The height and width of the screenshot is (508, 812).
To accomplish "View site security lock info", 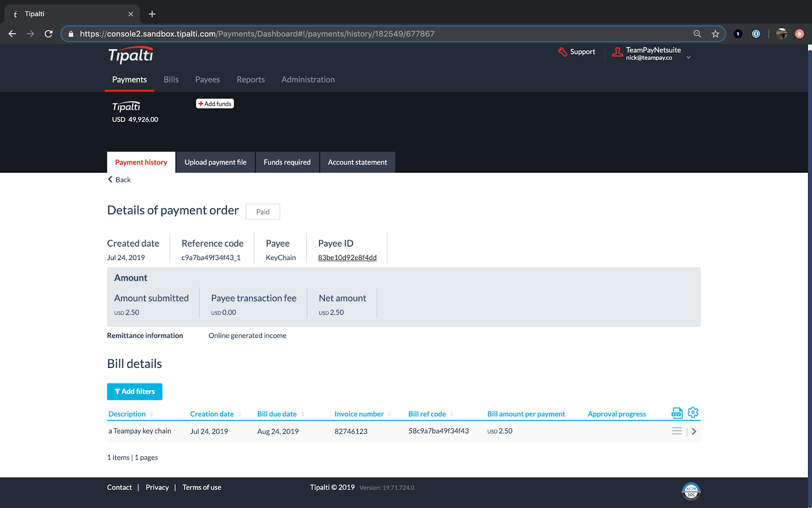I will [x=71, y=34].
